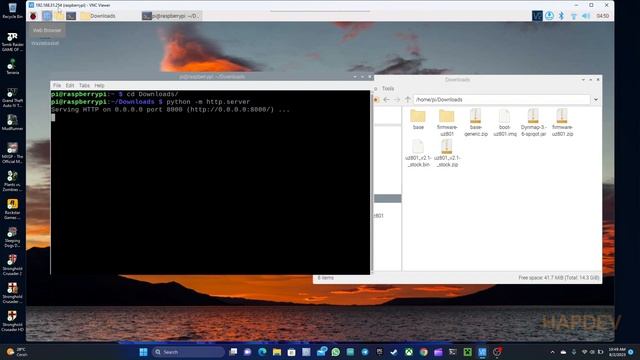
Task: Show hidden icons in Windows tray
Action: [x=552, y=352]
